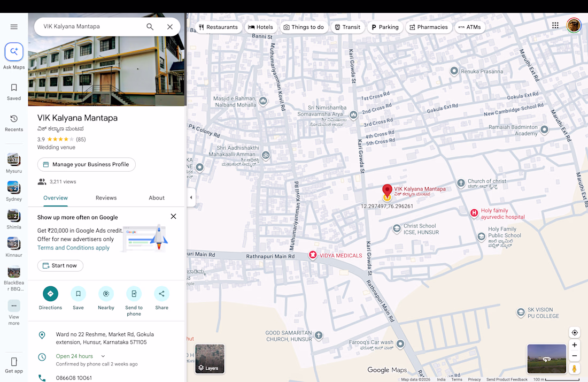Select SK VISION PU COLLEGE marker
The height and width of the screenshot is (382, 588).
(521, 312)
